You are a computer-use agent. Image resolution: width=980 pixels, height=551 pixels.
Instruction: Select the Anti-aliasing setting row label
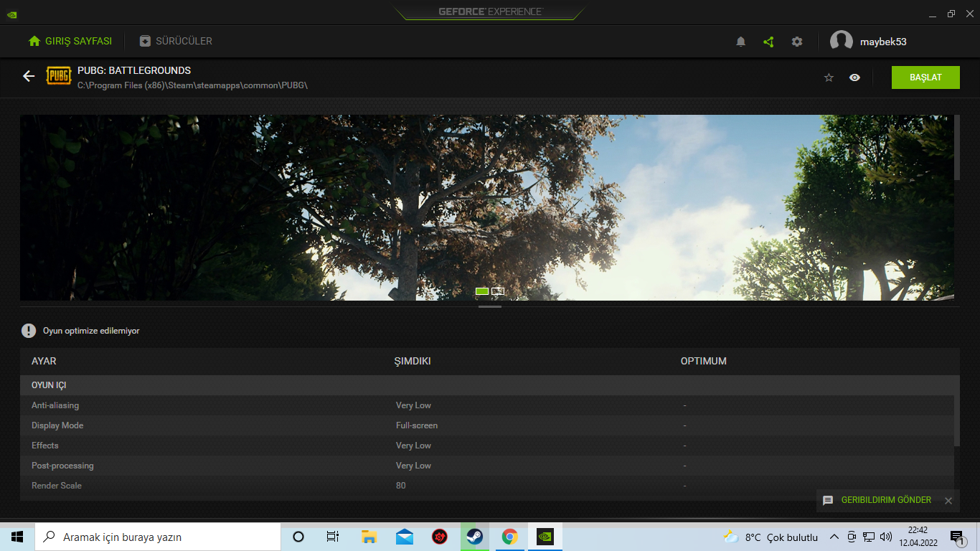[55, 405]
